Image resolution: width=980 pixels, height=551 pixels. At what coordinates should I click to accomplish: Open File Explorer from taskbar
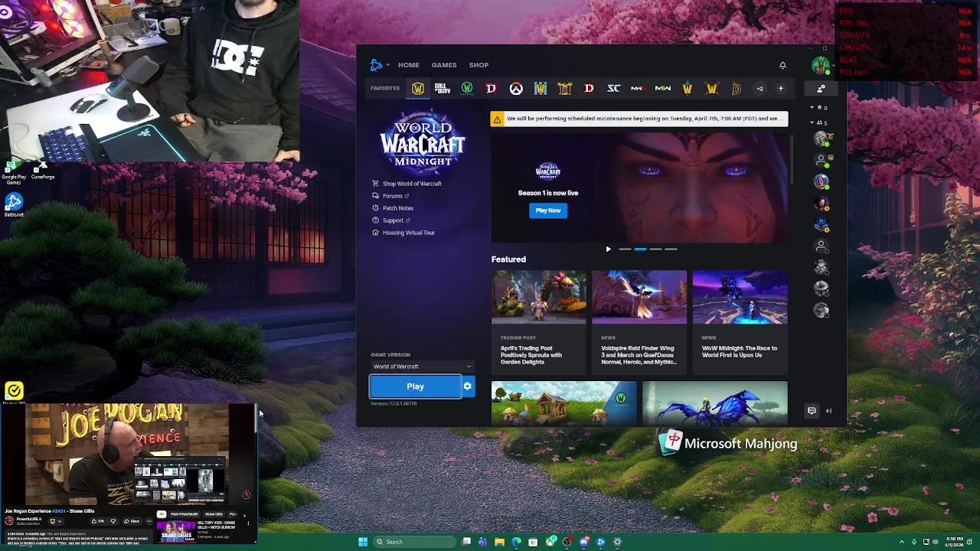tap(499, 542)
